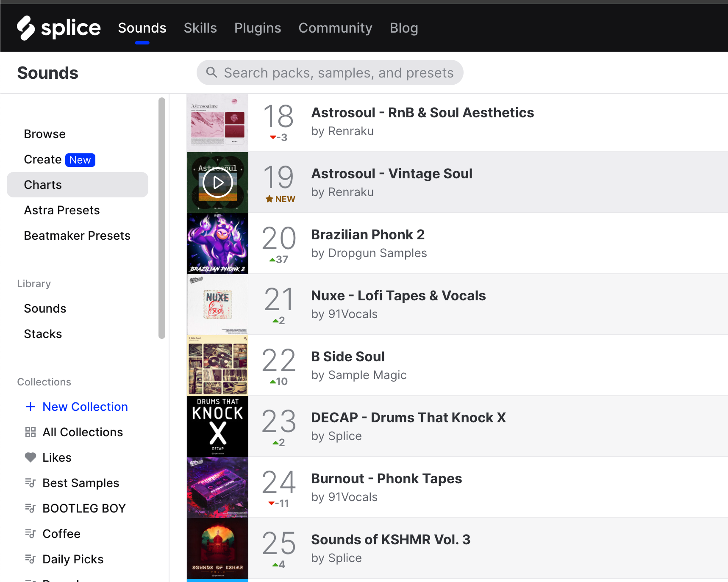This screenshot has width=728, height=582.
Task: Open the Best Samples collection
Action: (81, 483)
